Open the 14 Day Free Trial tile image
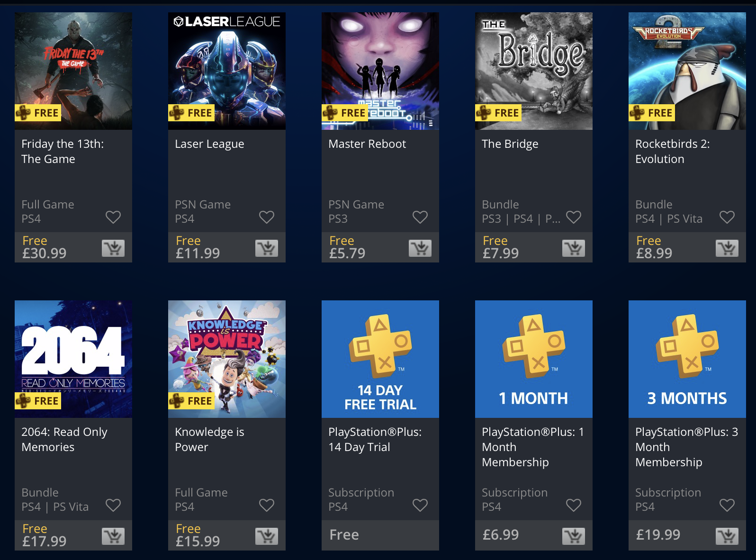756x560 pixels. point(380,359)
